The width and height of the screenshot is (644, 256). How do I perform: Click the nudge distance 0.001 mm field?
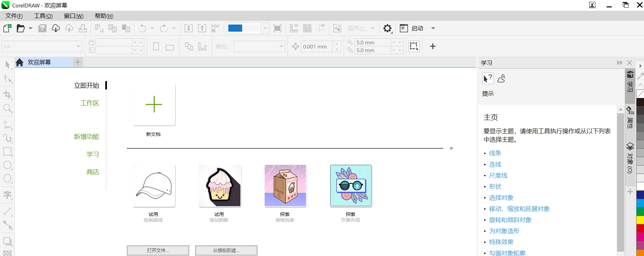tap(317, 46)
